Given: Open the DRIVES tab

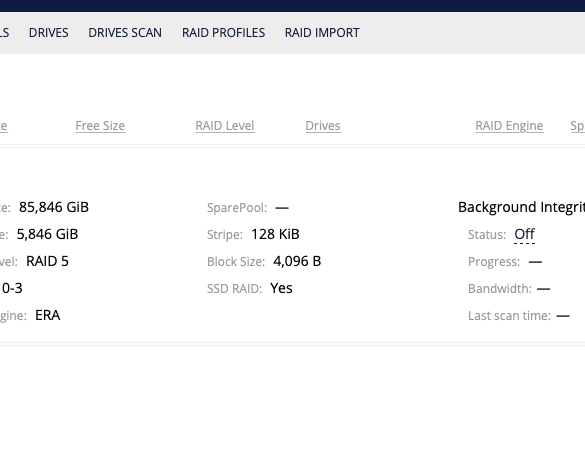Looking at the screenshot, I should click(49, 33).
